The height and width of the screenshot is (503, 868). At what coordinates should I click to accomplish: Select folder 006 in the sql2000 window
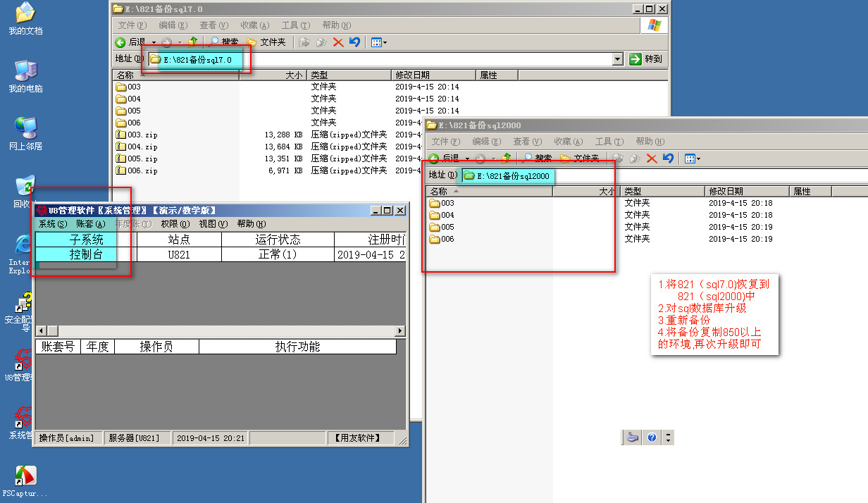pyautogui.click(x=447, y=239)
